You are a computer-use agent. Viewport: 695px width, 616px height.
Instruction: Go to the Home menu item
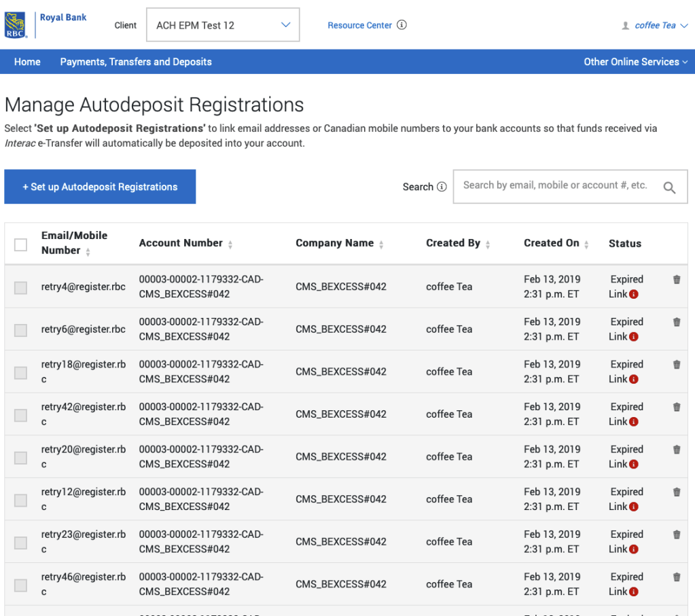tap(27, 62)
